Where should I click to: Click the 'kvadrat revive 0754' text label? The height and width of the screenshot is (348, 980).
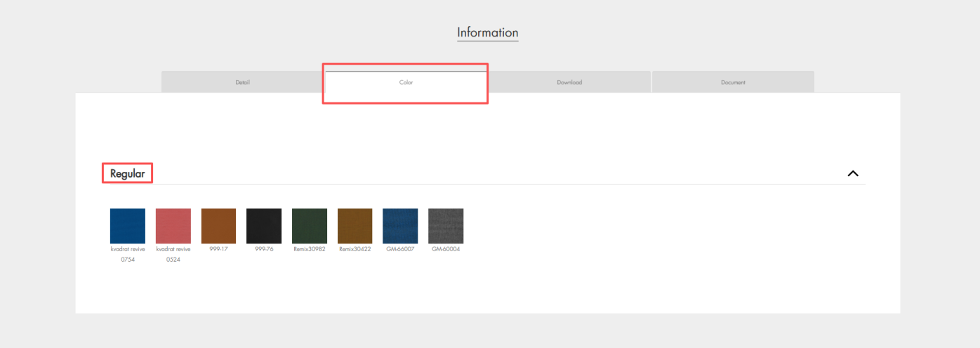[x=128, y=254]
